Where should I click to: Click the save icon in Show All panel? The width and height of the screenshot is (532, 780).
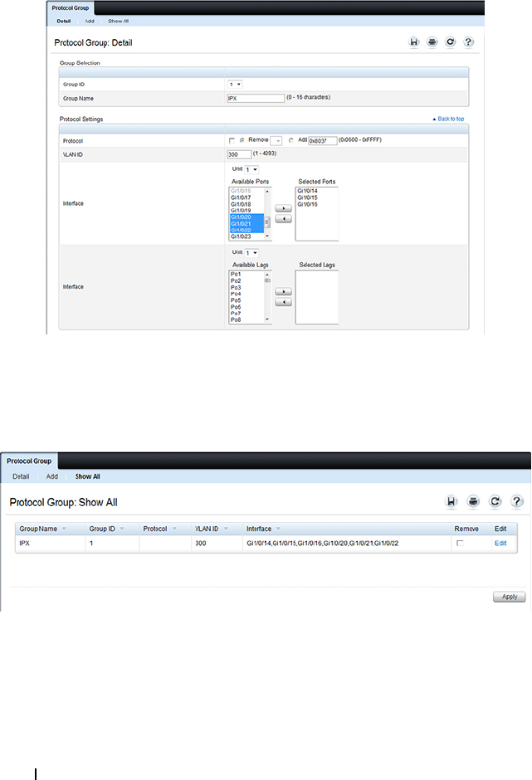[x=451, y=501]
